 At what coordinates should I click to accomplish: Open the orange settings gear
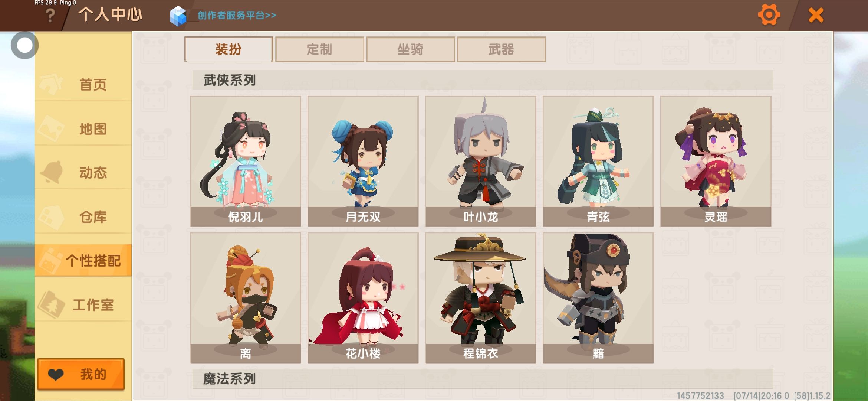769,15
